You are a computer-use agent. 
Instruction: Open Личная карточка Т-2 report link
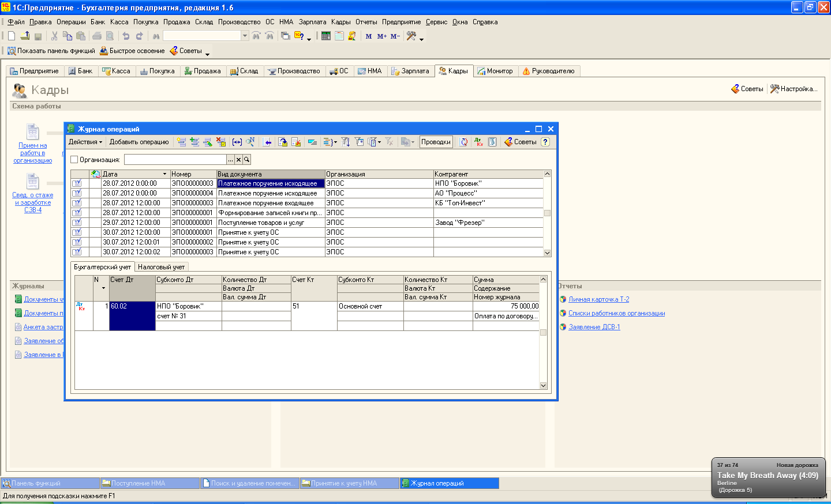598,299
